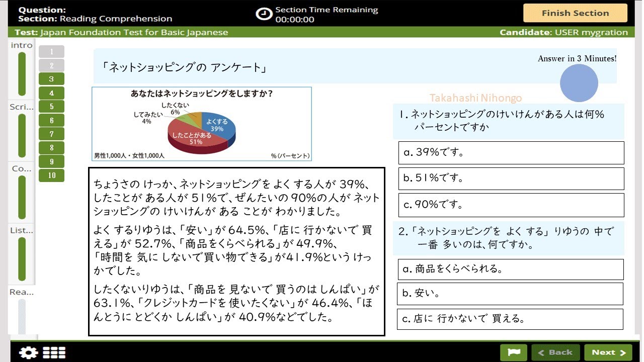Viewport: 644px width, 362px height.
Task: Jump to question 1
Action: (x=51, y=52)
